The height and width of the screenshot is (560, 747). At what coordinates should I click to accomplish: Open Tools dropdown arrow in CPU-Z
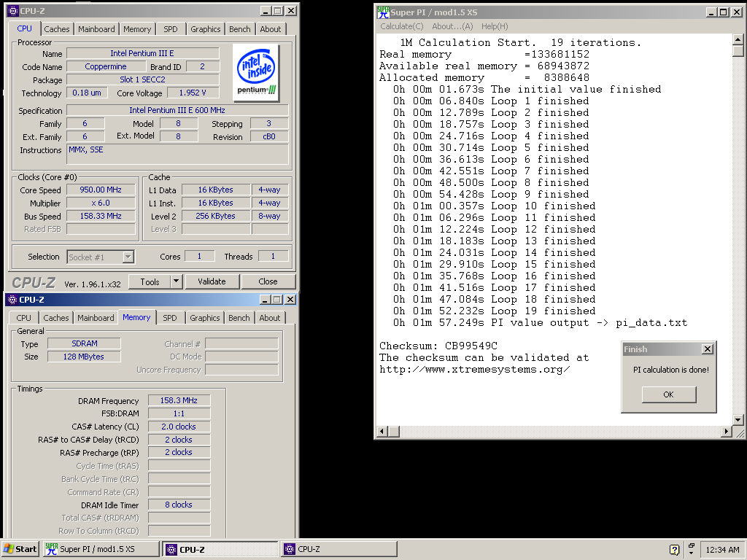pos(177,281)
